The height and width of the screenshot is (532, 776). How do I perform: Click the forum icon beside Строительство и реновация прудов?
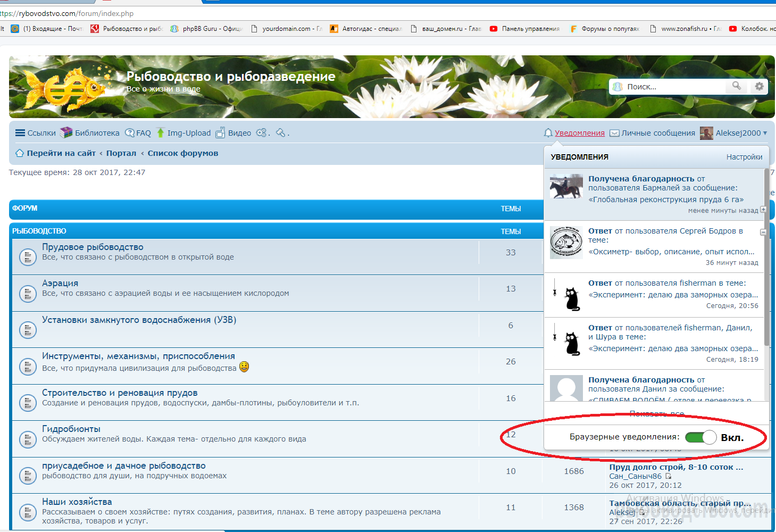(x=28, y=403)
